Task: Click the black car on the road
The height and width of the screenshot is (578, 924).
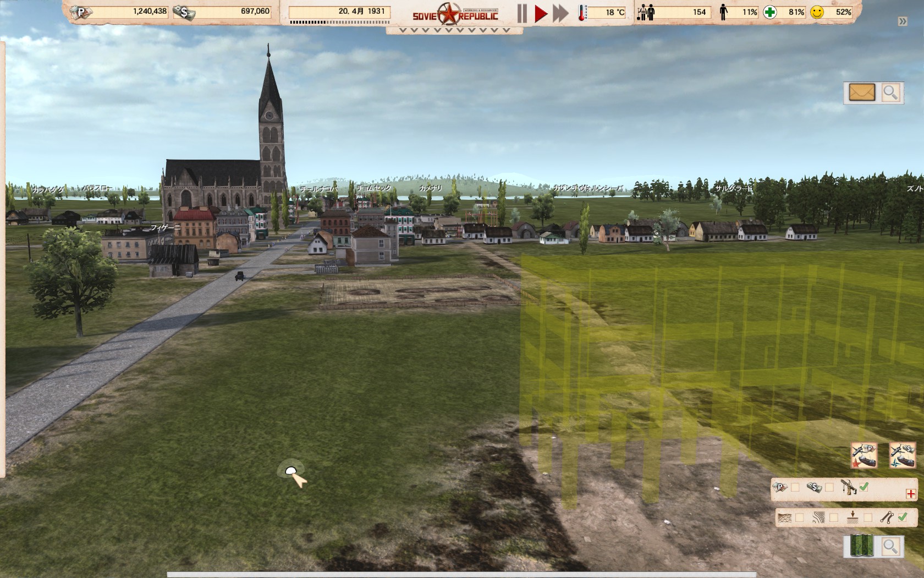Action: 240,276
